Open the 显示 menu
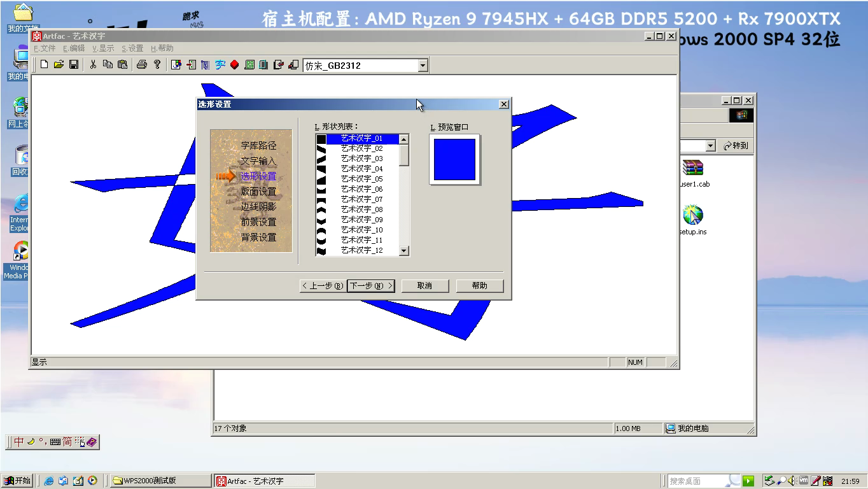Screen dimensions: 868x489 [x=103, y=48]
